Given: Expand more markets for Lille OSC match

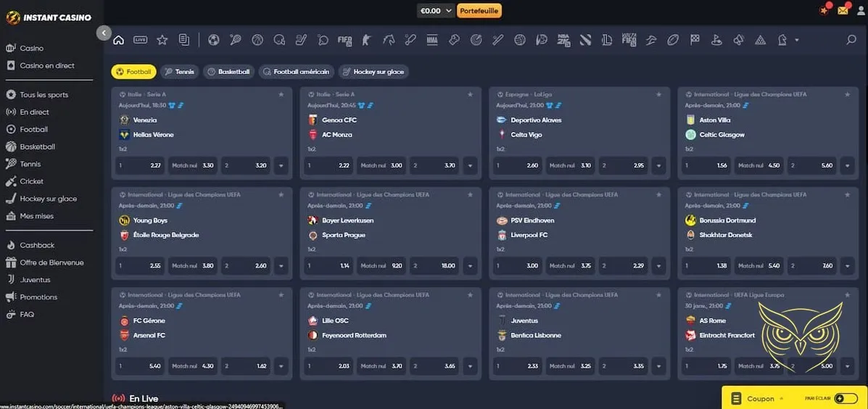Looking at the screenshot, I should tap(470, 365).
